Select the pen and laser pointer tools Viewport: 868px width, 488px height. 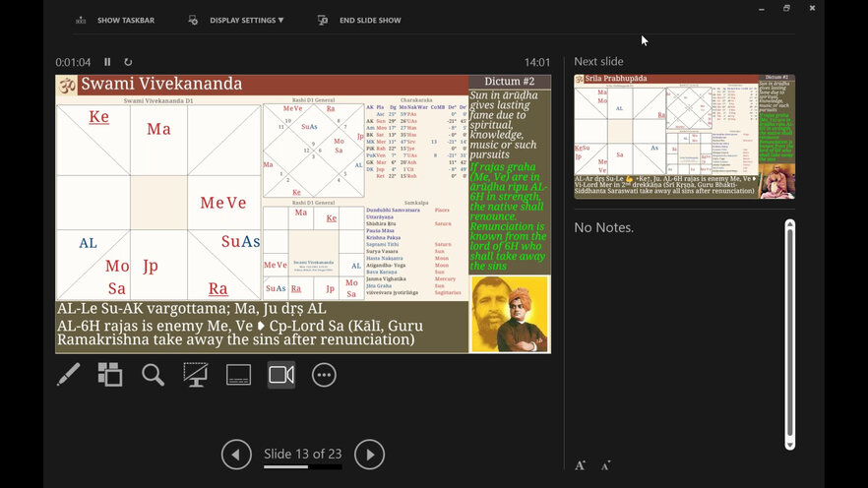pos(69,375)
